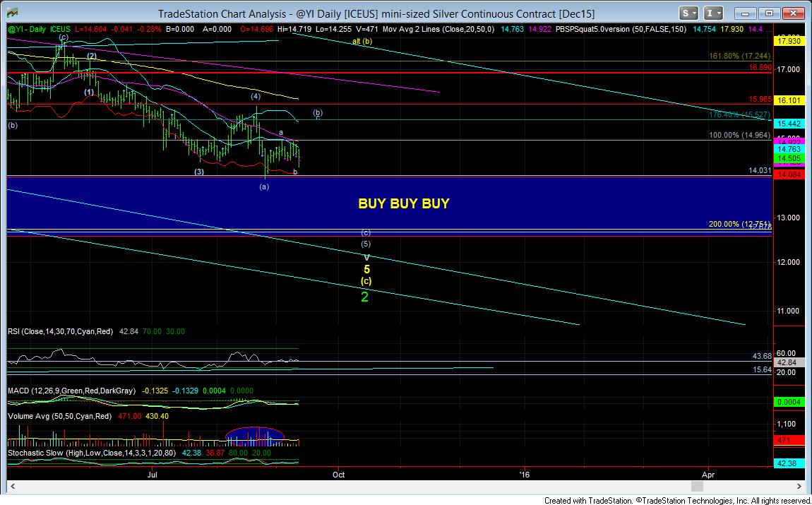Image resolution: width=812 pixels, height=505 pixels.
Task: Select the BUY BUY BUY text annotation
Action: [x=403, y=203]
